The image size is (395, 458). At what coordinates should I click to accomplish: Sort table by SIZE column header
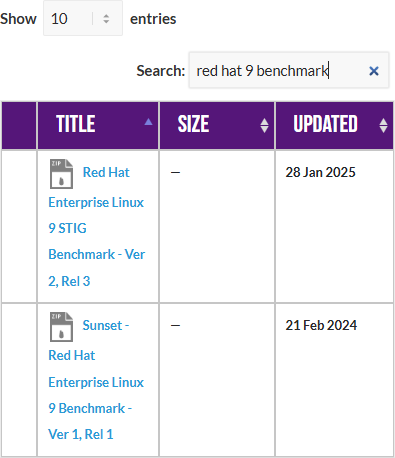(x=217, y=125)
